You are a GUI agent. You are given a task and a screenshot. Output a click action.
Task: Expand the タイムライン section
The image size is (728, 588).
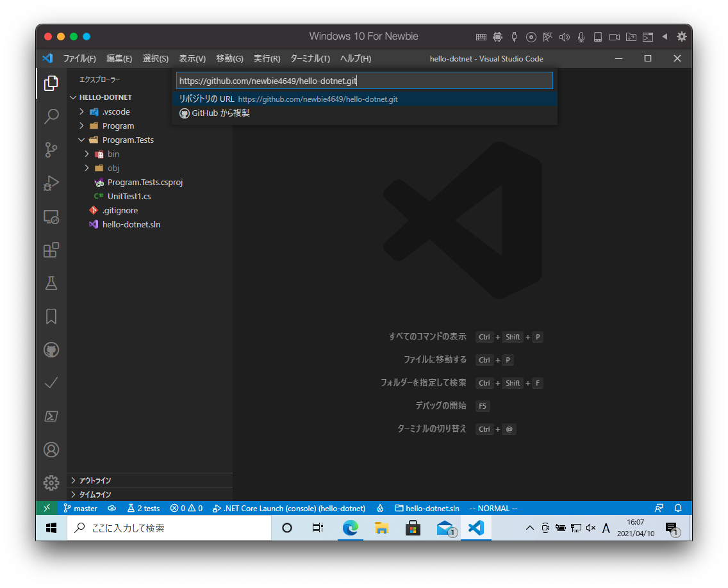(x=149, y=494)
